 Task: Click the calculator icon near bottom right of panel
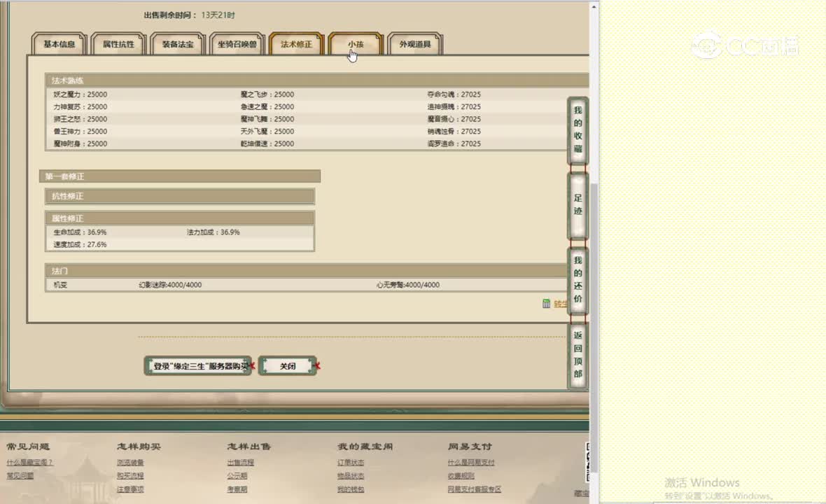(x=546, y=303)
